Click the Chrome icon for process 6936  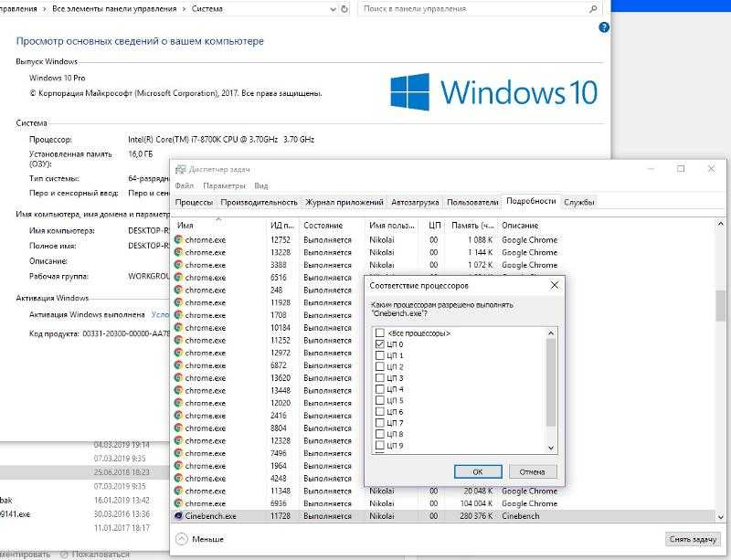(178, 503)
